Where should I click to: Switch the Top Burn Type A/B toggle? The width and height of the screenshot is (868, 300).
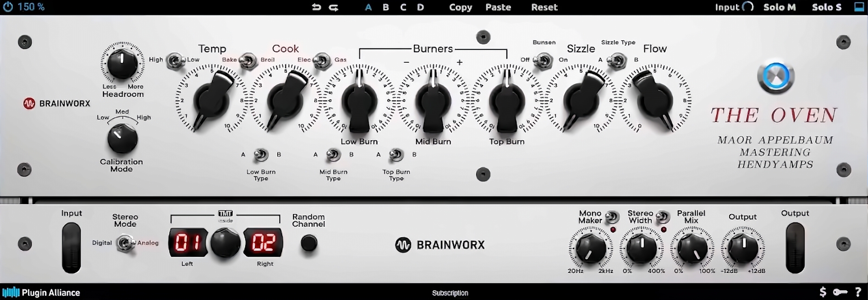(x=396, y=155)
